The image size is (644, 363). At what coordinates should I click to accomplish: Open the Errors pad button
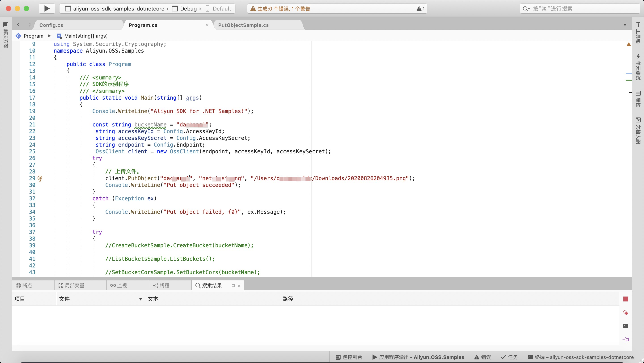(483, 357)
